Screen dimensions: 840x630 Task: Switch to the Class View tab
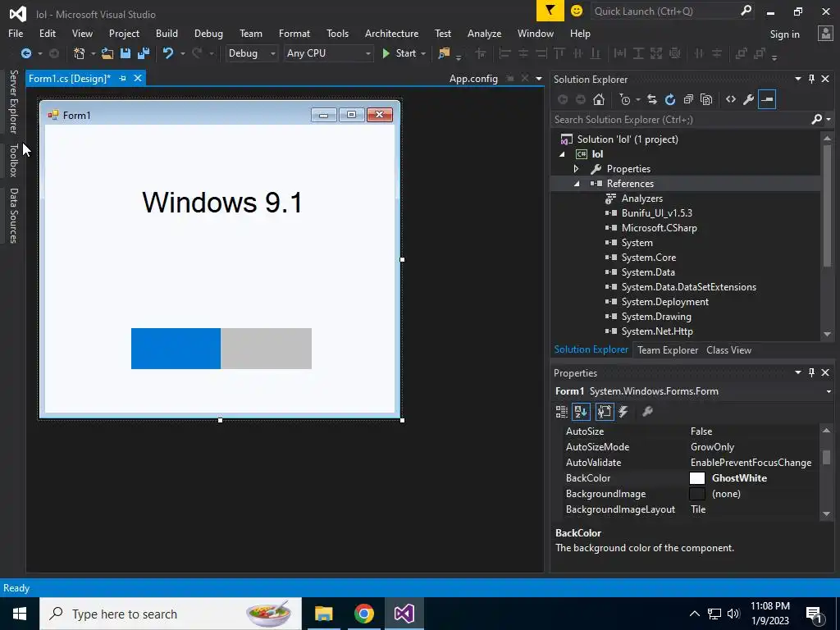coord(728,349)
